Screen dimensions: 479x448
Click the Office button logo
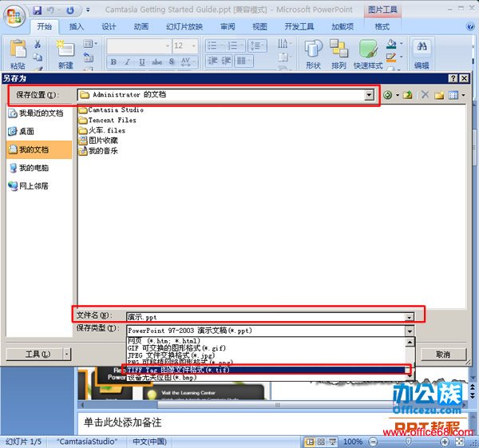pyautogui.click(x=14, y=15)
